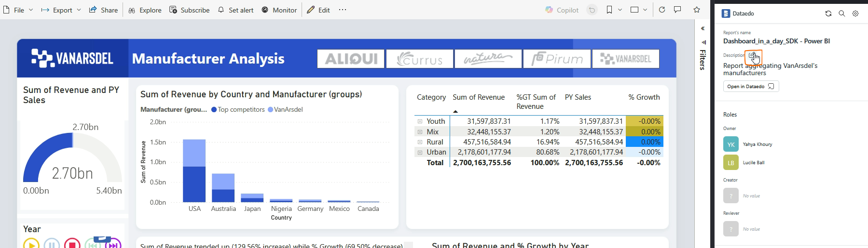
Task: Open Explore from the toolbar
Action: coord(145,10)
